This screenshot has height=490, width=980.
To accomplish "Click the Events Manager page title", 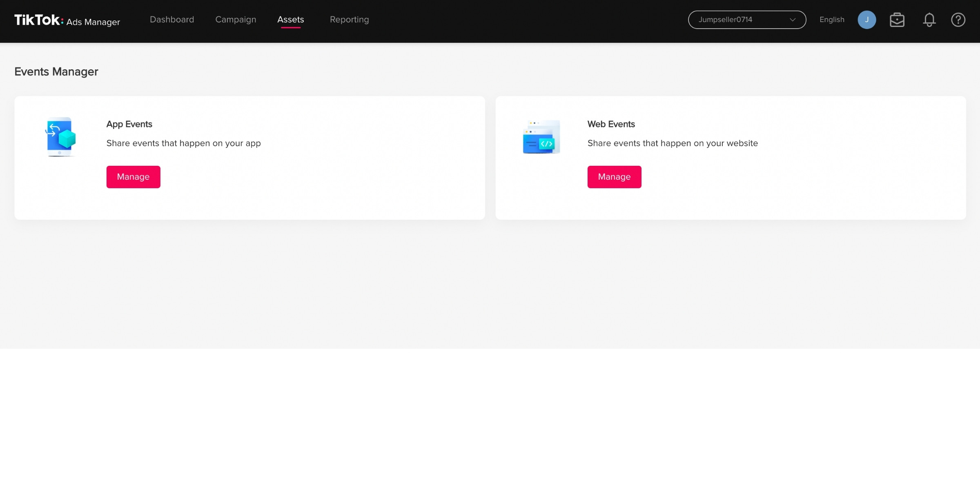I will click(56, 71).
